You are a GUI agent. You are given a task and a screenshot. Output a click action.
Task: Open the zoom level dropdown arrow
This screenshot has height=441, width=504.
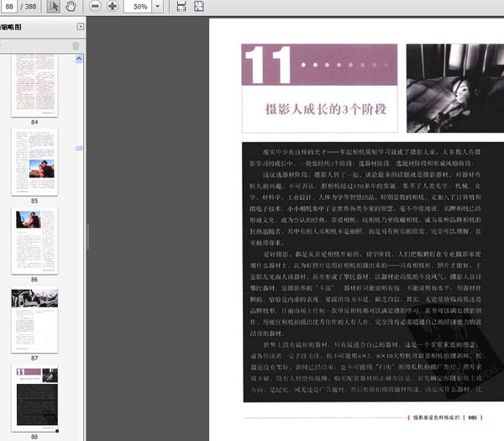click(158, 7)
